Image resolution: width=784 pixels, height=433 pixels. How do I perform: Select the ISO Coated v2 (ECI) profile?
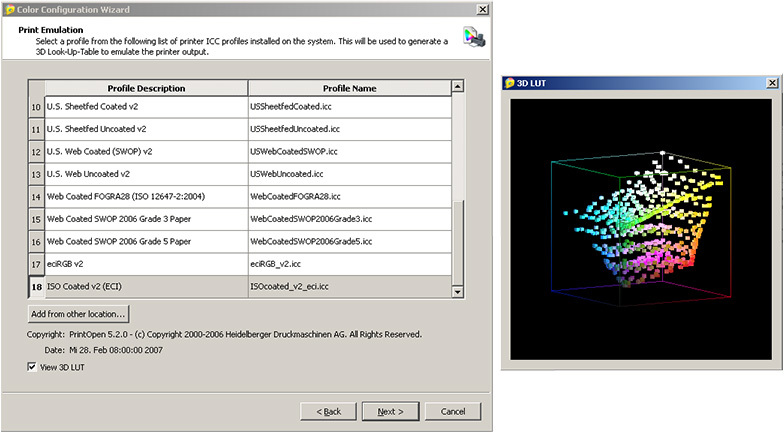pyautogui.click(x=146, y=286)
